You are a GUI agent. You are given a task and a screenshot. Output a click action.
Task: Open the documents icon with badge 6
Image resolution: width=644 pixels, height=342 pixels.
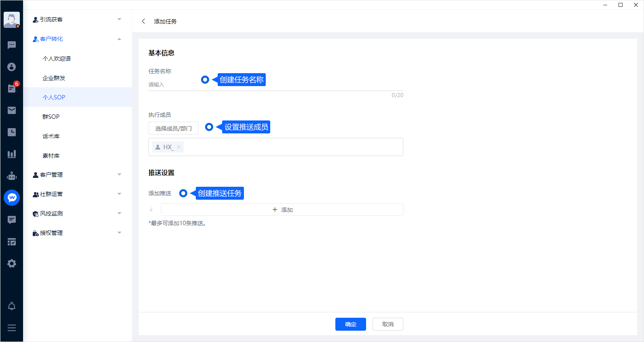tap(12, 89)
